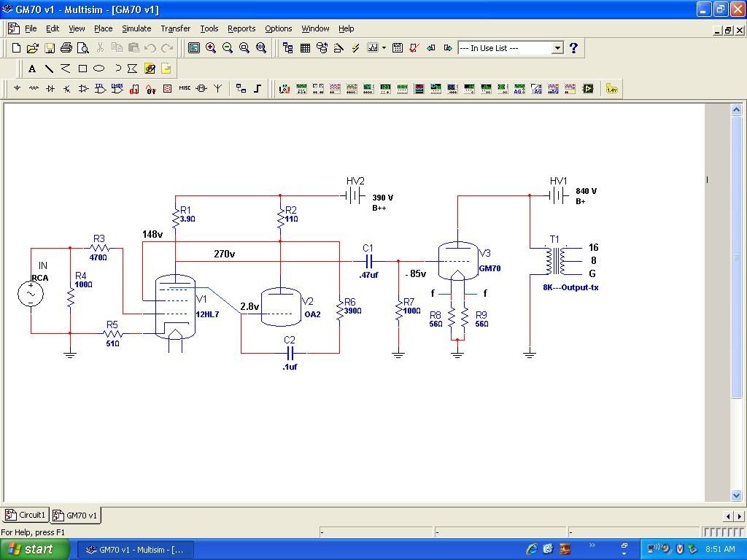Select the 390 V label beside HV2
The image size is (747, 560).
tap(382, 198)
